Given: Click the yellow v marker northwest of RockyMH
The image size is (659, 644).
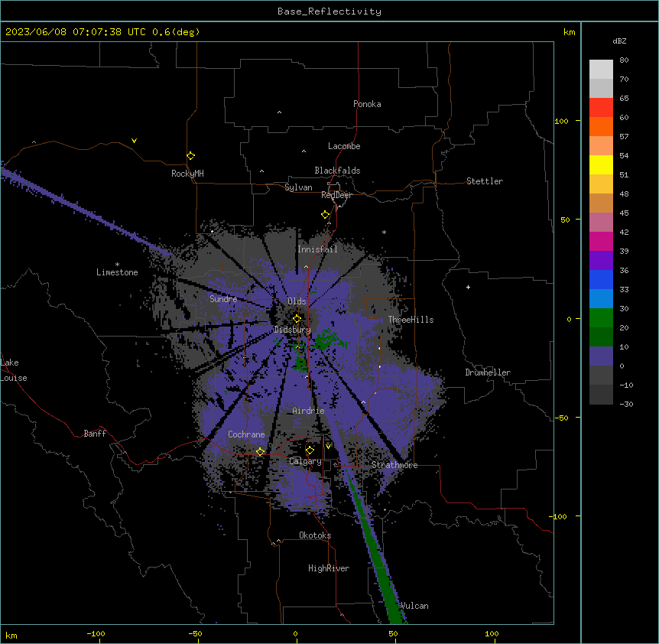Looking at the screenshot, I should (134, 141).
